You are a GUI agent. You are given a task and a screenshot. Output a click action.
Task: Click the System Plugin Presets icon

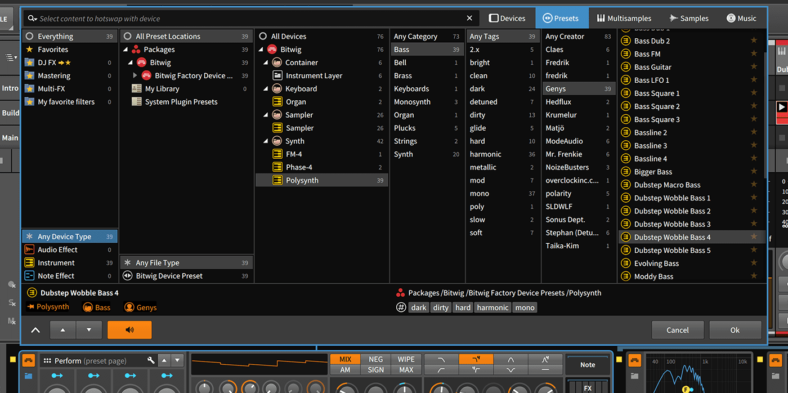(x=136, y=102)
